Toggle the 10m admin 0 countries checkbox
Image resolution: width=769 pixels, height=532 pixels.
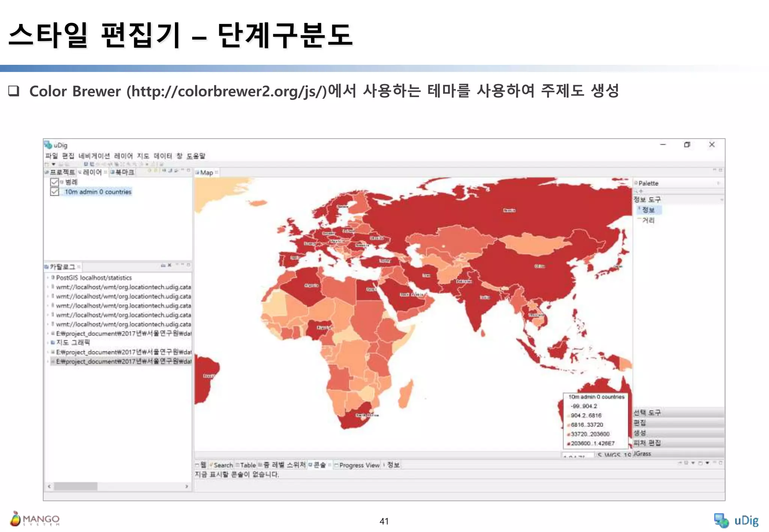point(54,192)
